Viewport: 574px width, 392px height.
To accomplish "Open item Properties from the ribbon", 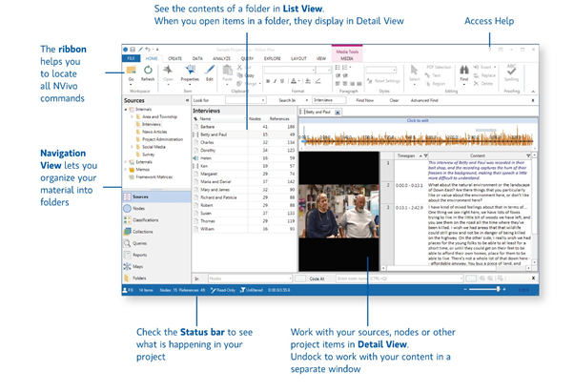I will [x=190, y=72].
